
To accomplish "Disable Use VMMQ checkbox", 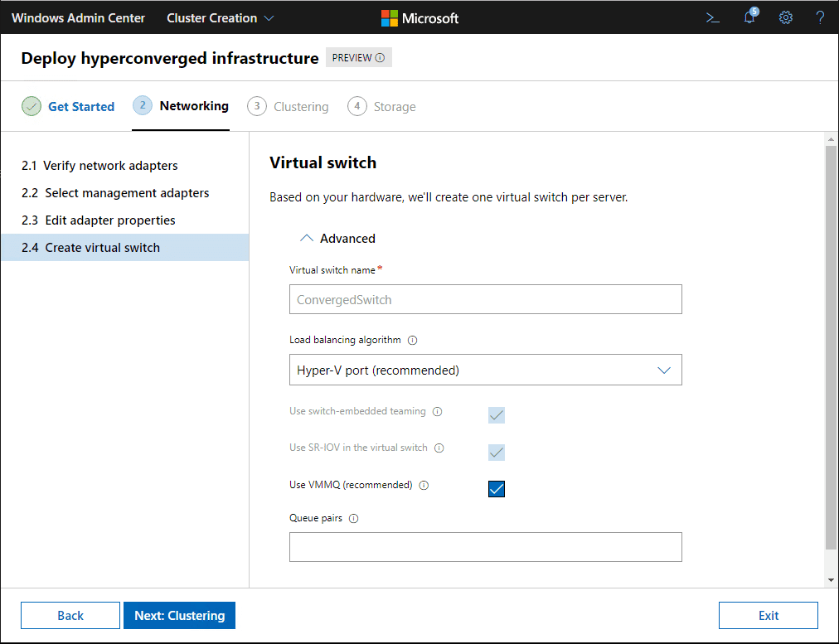I will tap(496, 489).
